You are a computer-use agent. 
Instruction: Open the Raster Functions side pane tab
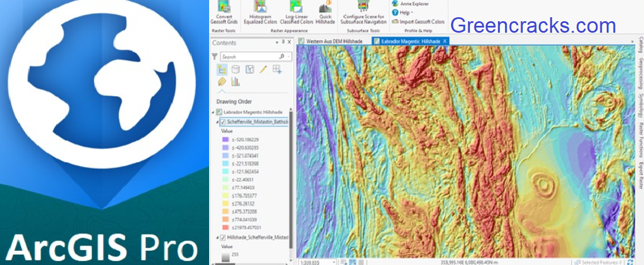[x=641, y=141]
